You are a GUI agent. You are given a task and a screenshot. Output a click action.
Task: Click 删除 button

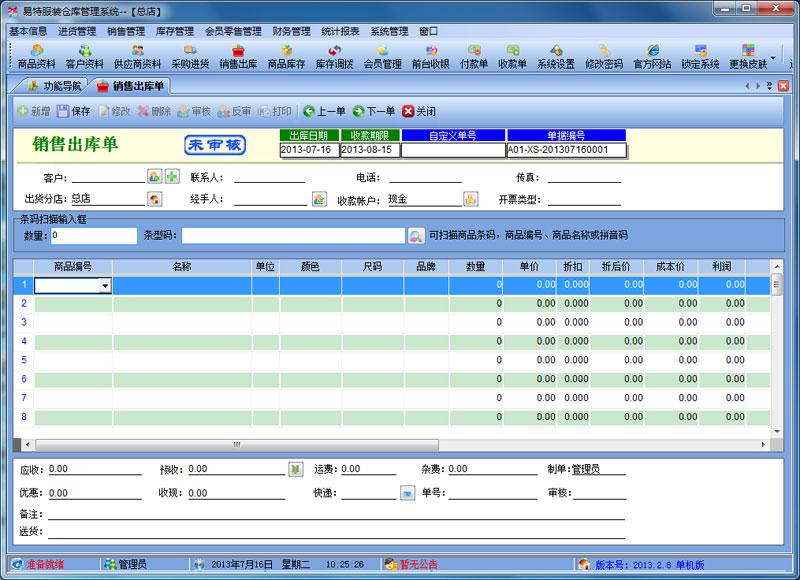(x=154, y=111)
